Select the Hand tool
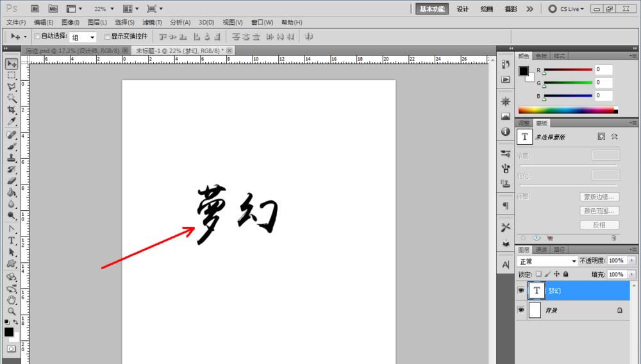This screenshot has width=641, height=364. (12, 300)
